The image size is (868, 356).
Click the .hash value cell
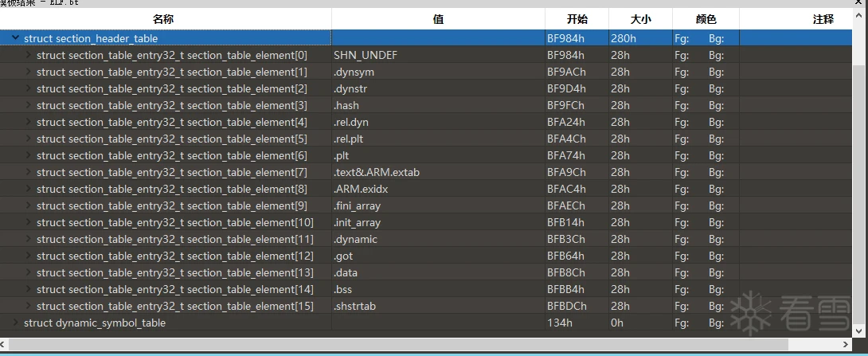tap(439, 105)
